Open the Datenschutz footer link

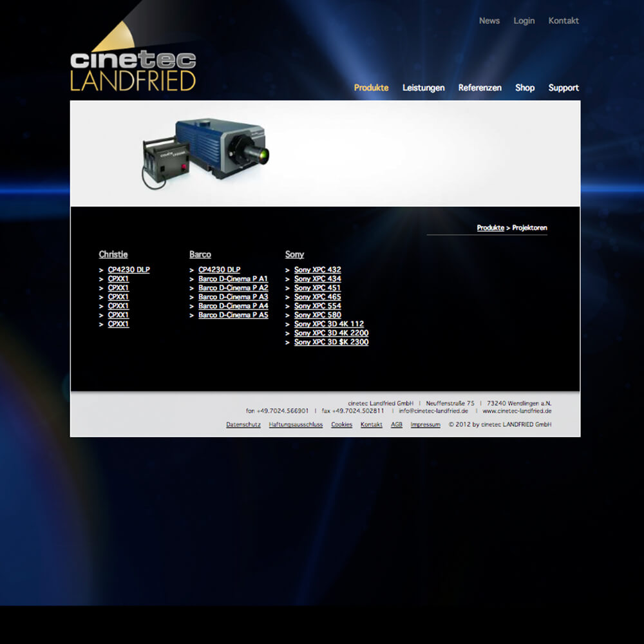[243, 424]
